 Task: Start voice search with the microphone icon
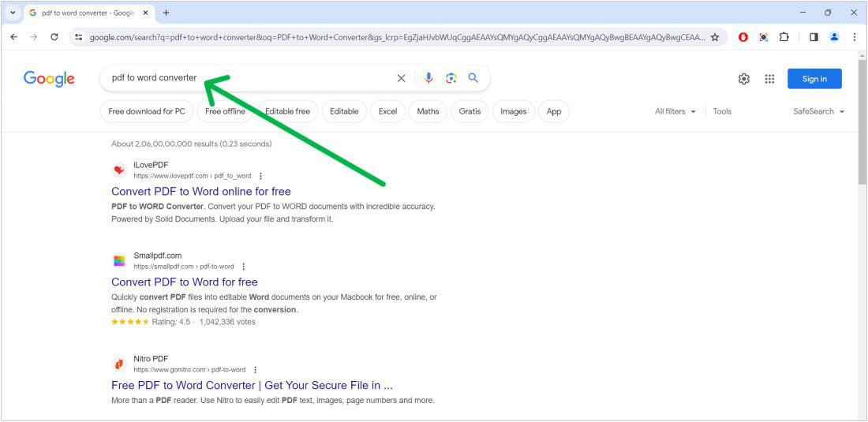point(428,78)
